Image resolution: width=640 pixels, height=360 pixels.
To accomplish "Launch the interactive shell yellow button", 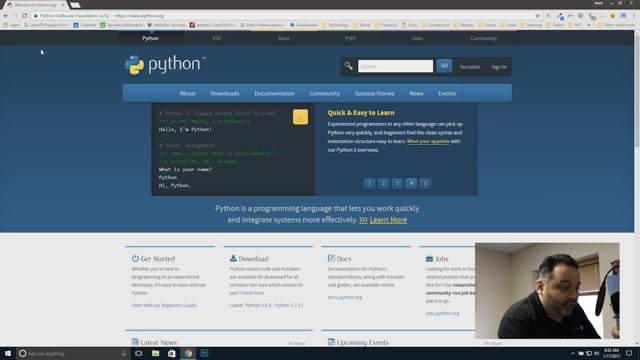I will [x=300, y=117].
